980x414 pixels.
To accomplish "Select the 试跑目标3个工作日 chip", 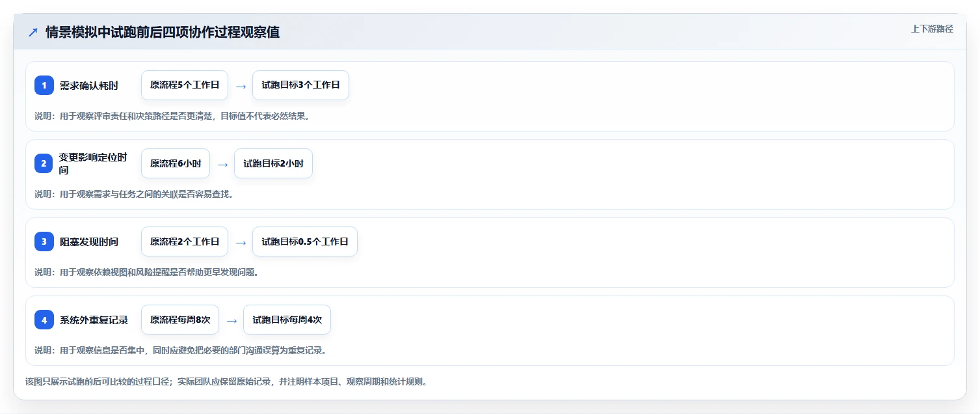I will (x=301, y=85).
